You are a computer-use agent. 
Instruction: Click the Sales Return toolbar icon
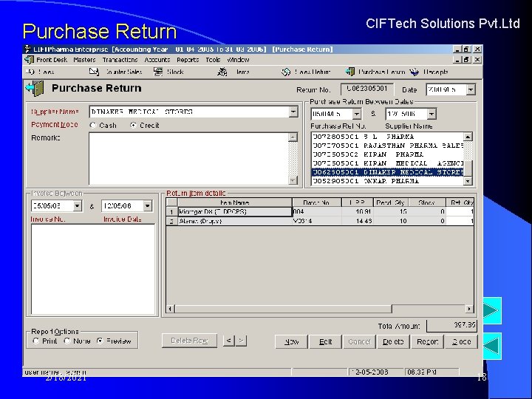coord(286,72)
